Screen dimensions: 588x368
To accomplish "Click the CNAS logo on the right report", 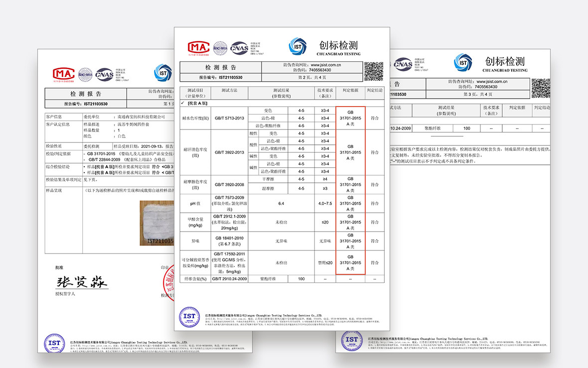I will (402, 64).
